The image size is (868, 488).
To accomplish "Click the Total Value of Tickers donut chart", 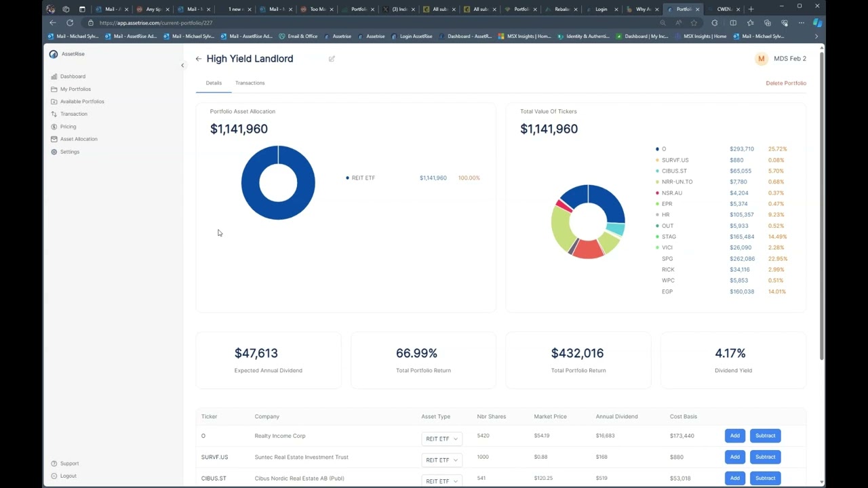I will click(x=588, y=221).
